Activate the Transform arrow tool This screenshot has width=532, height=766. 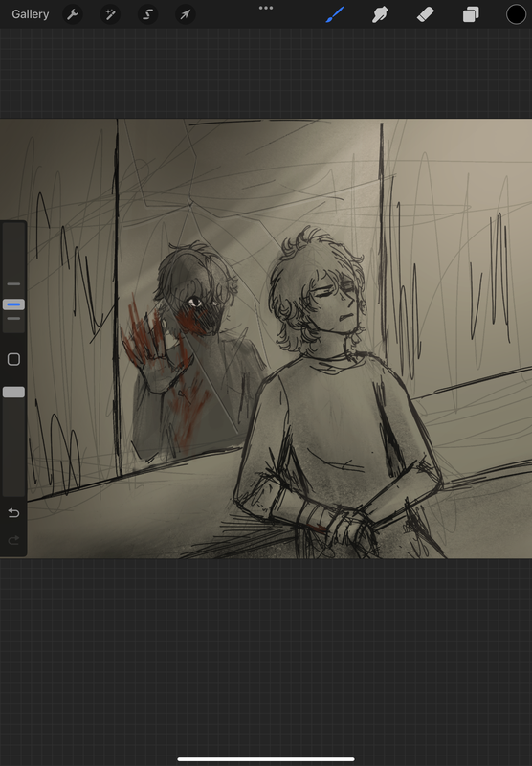click(x=186, y=14)
